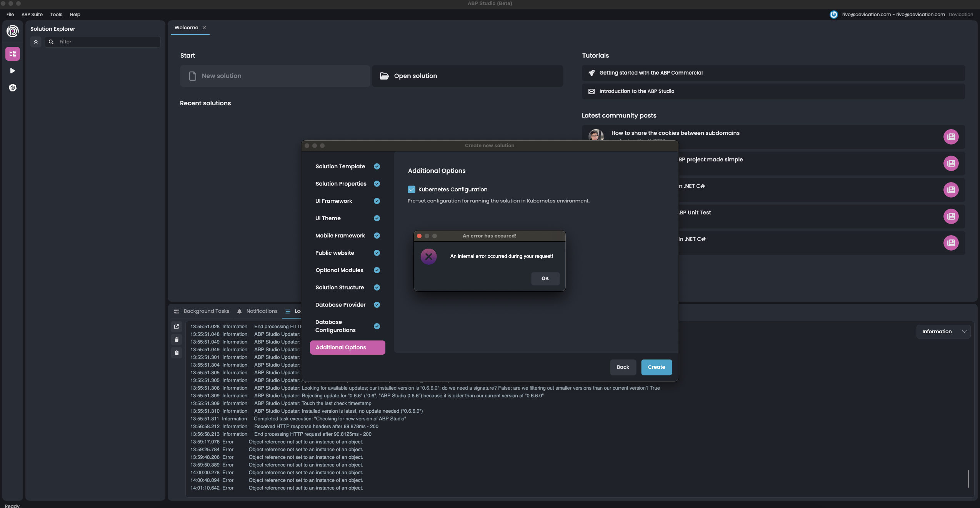Open the ABP Suite menu

32,15
